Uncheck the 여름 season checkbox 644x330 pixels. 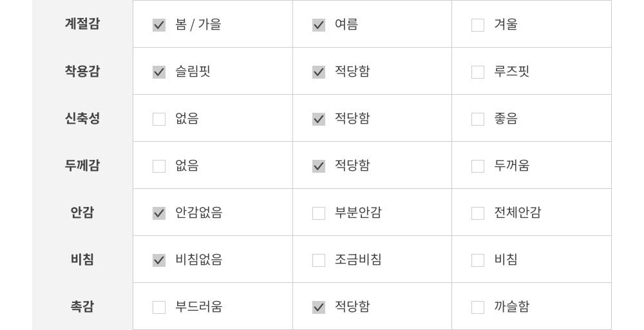[x=319, y=25]
